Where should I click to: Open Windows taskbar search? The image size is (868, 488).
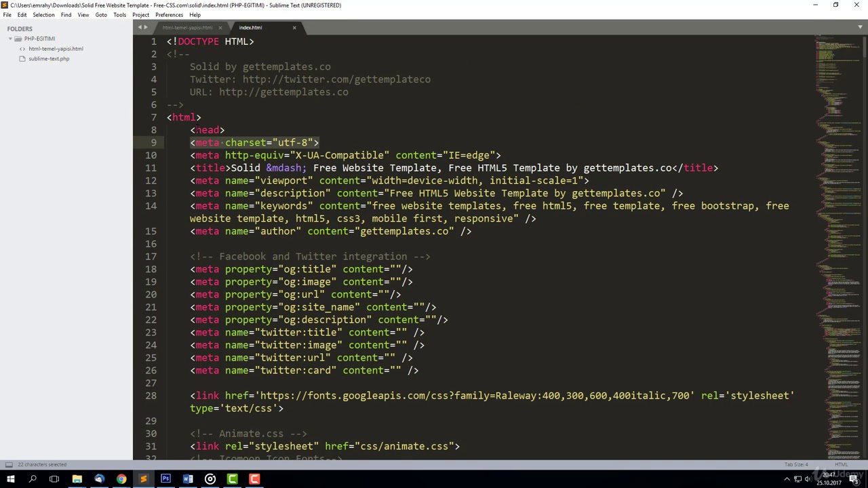pyautogui.click(x=33, y=479)
